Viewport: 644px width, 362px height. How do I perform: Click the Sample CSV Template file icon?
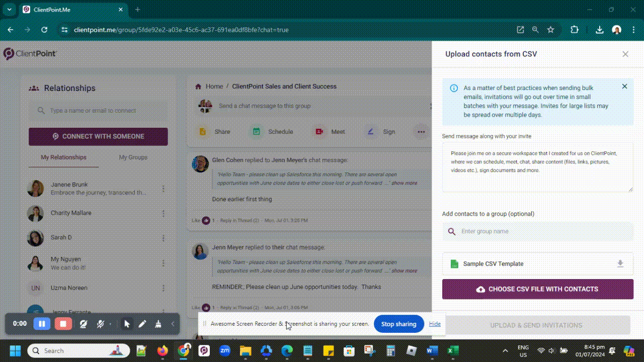(454, 263)
